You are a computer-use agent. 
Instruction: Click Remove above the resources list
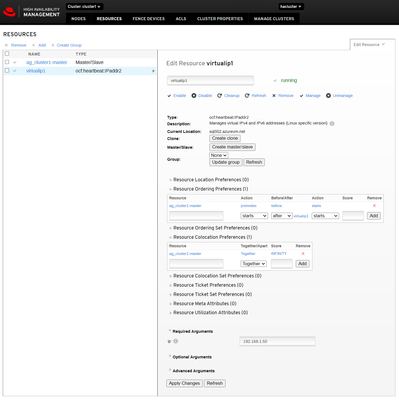15,45
